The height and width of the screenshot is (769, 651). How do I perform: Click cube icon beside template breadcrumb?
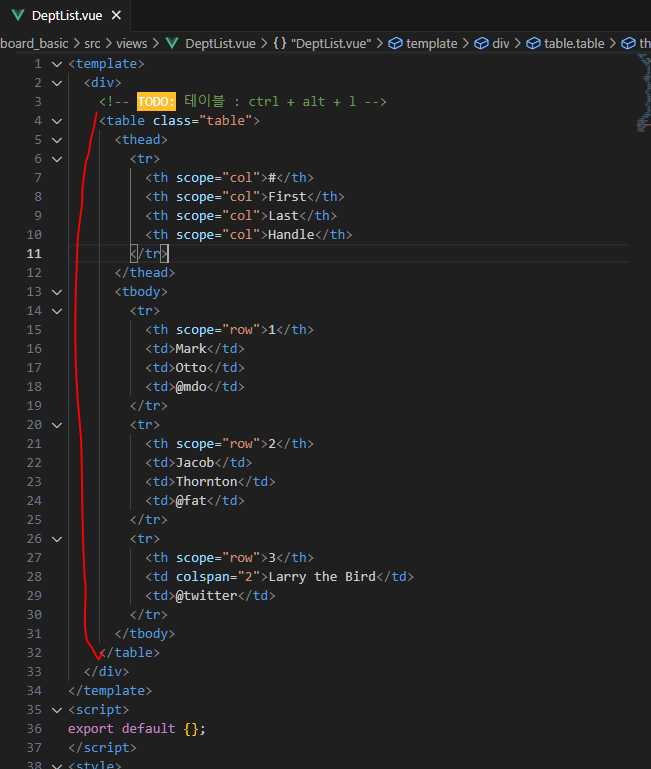tap(395, 43)
